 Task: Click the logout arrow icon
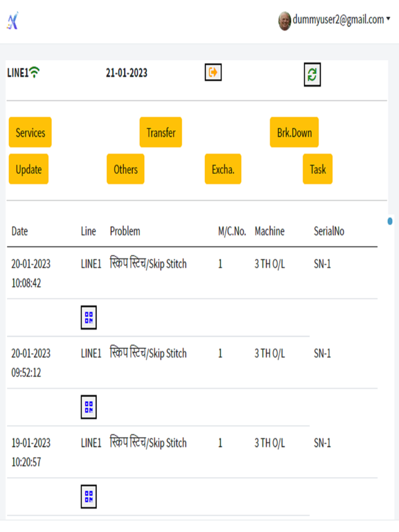click(x=213, y=72)
